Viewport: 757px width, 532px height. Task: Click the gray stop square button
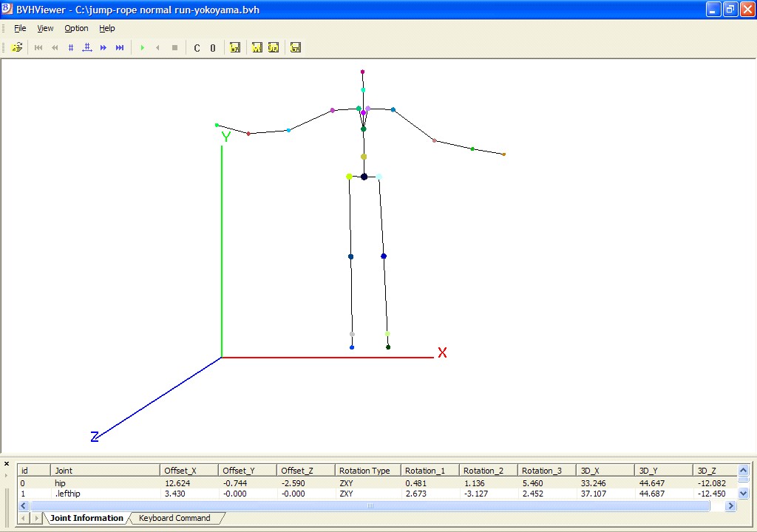tap(174, 48)
